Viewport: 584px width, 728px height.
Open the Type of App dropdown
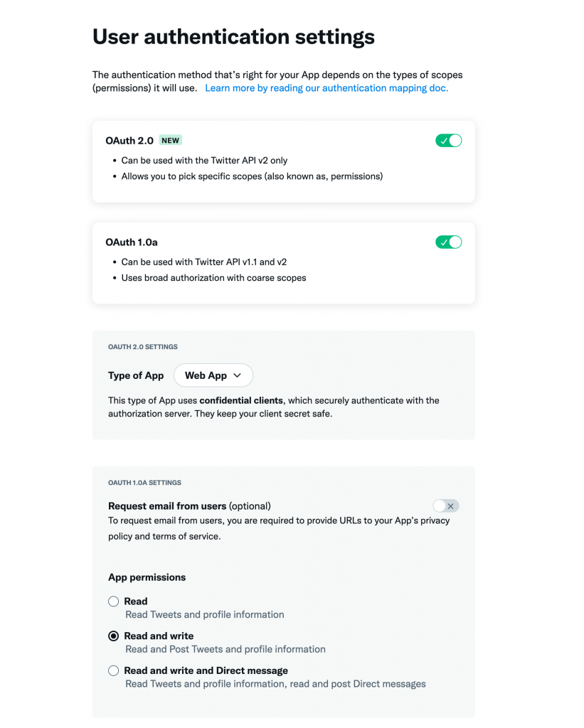213,375
